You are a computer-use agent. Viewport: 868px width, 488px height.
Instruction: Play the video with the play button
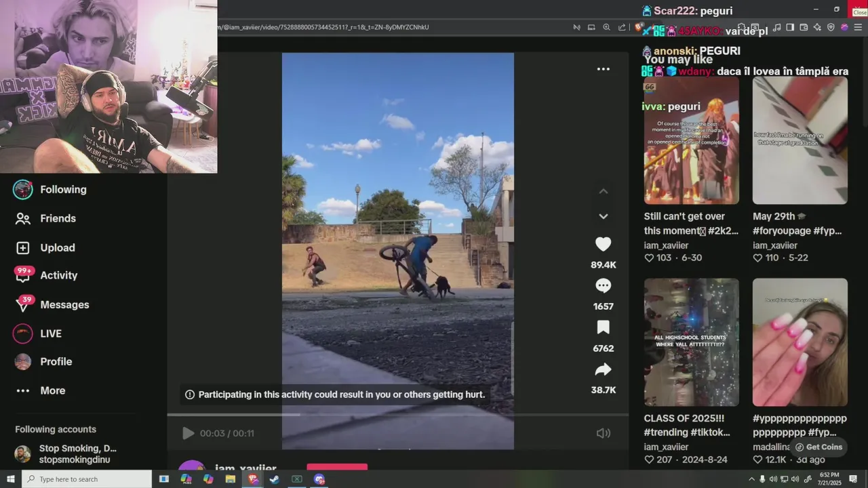(188, 433)
